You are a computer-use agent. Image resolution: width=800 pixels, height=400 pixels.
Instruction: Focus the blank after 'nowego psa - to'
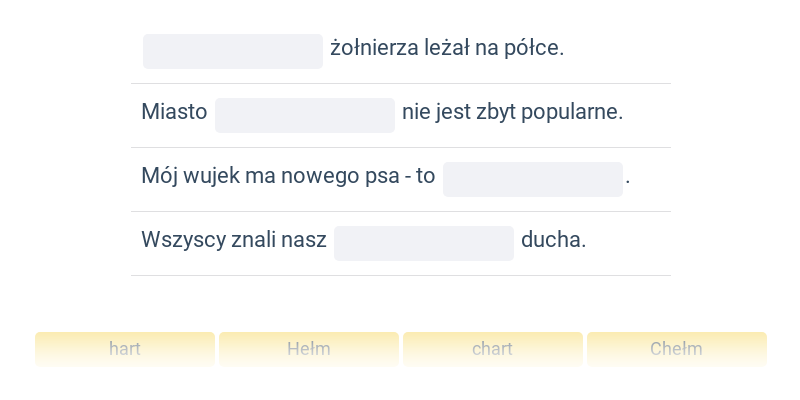coord(533,179)
